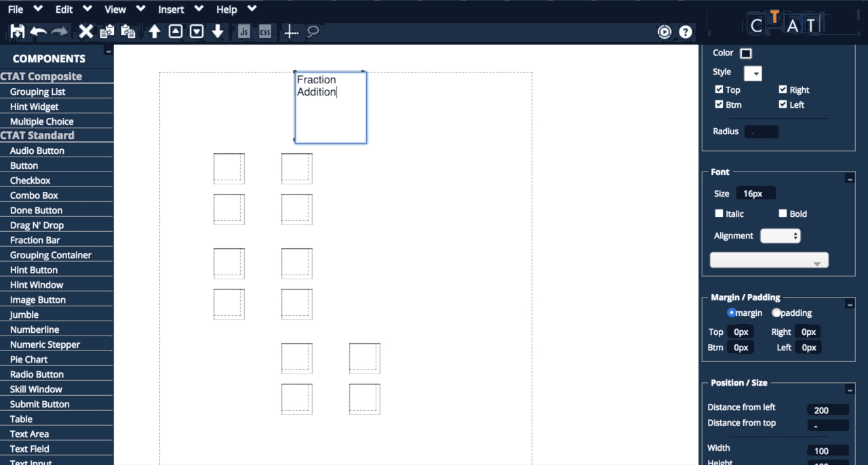
Task: Open the Insert menu
Action: [x=171, y=9]
